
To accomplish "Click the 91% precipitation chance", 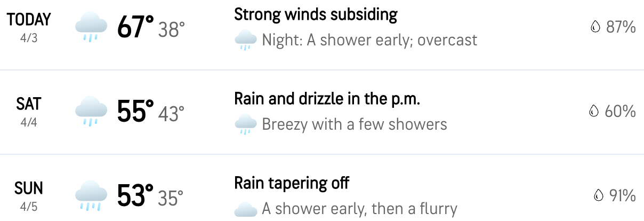I will coord(622,196).
